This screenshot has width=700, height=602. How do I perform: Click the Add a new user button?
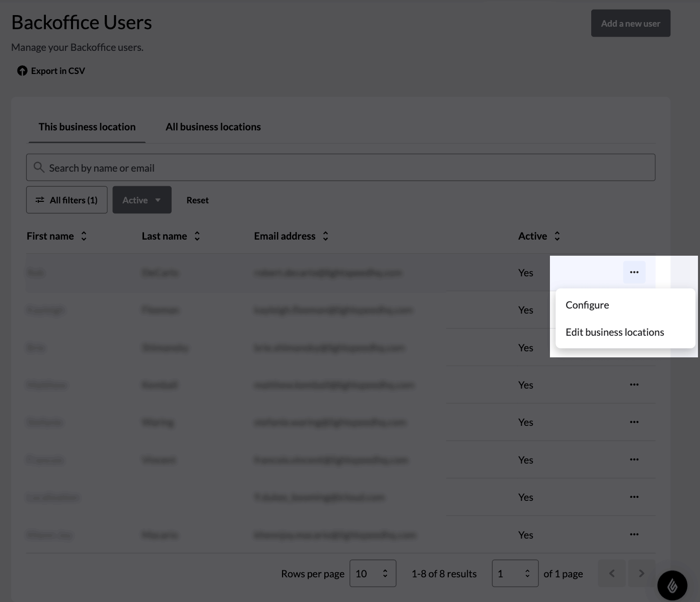pos(631,23)
